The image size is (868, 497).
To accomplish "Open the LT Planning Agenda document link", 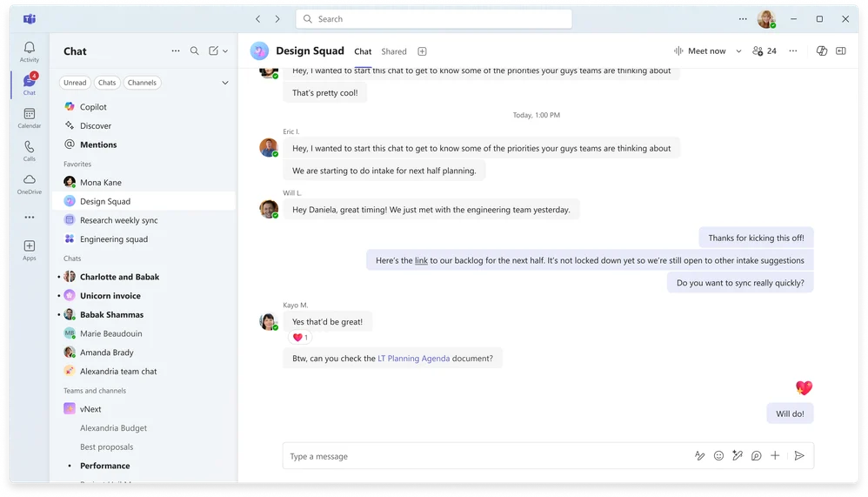I will [413, 359].
